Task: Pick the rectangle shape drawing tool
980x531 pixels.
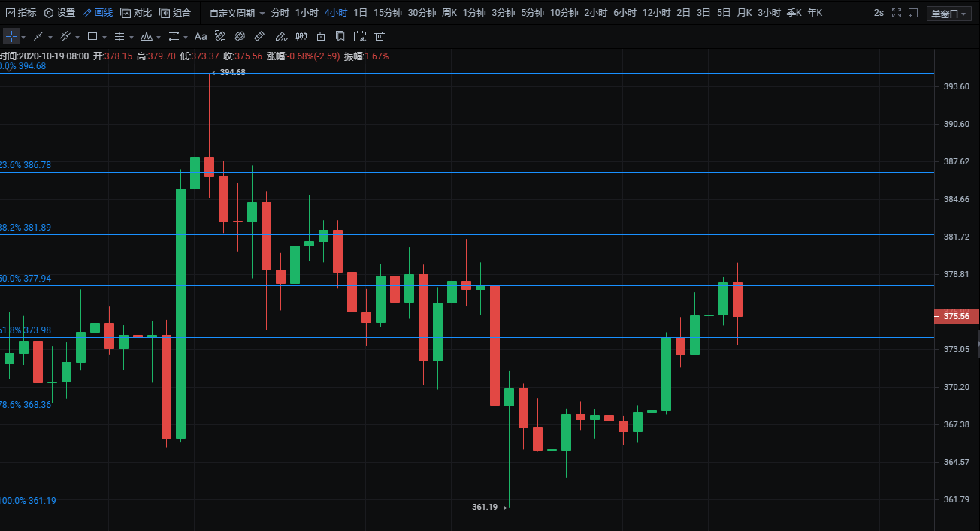Action: coord(92,36)
